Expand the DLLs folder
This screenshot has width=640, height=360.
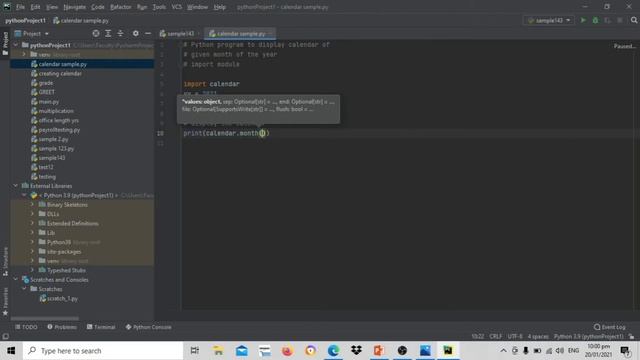[x=33, y=214]
